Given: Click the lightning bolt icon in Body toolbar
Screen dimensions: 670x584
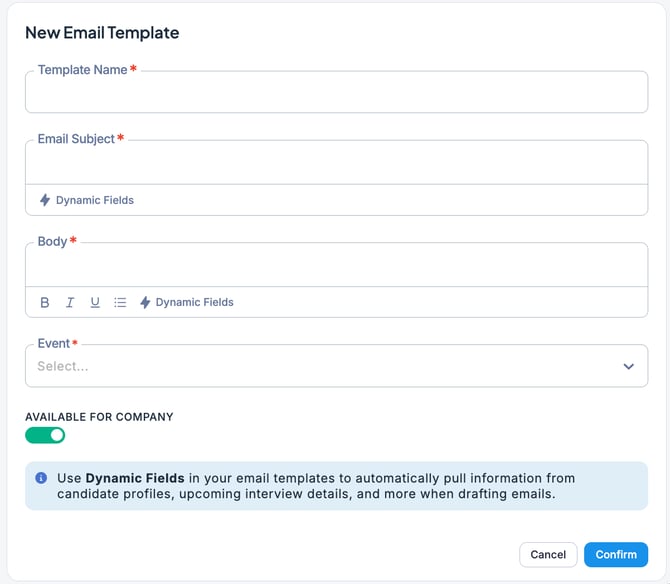Looking at the screenshot, I should (145, 302).
